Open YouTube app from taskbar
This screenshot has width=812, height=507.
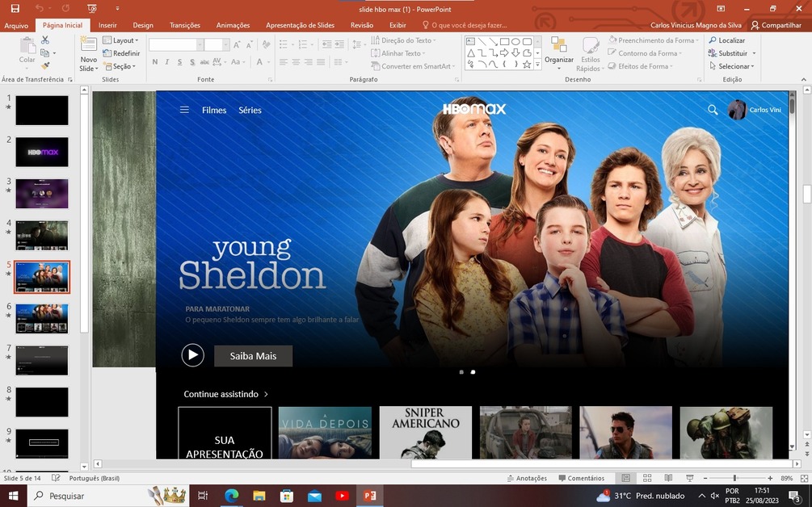click(342, 496)
